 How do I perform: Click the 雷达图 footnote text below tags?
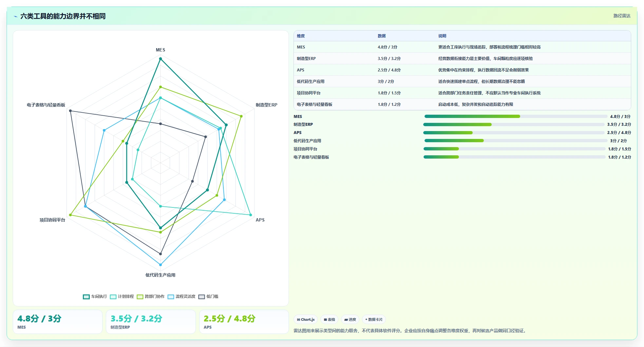[x=410, y=331]
